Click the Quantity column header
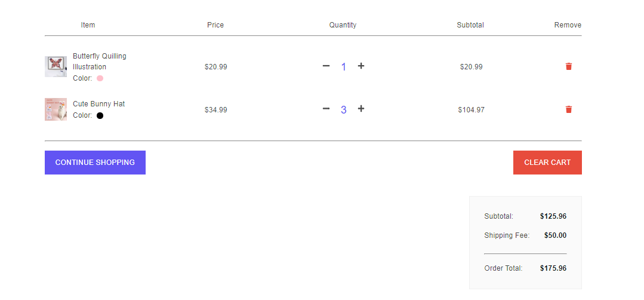The image size is (644, 300). [343, 25]
